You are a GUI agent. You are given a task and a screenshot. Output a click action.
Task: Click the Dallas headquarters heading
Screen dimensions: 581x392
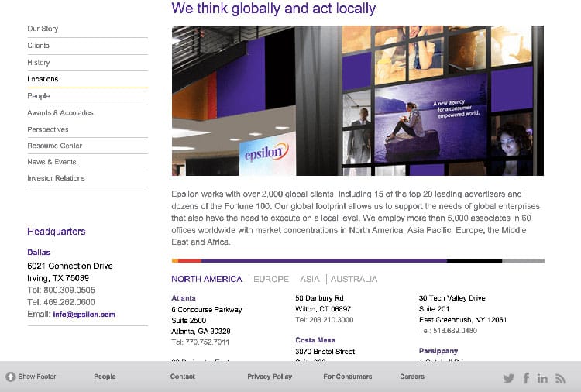tap(39, 253)
